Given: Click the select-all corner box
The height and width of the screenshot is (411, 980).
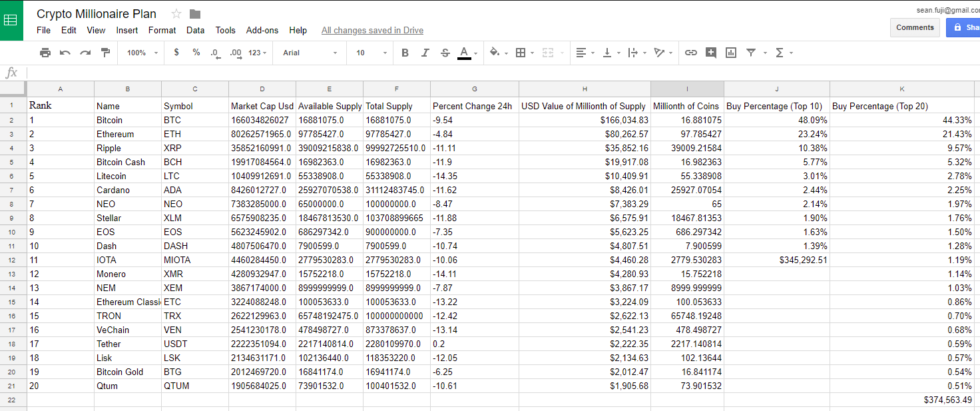Looking at the screenshot, I should [13, 89].
